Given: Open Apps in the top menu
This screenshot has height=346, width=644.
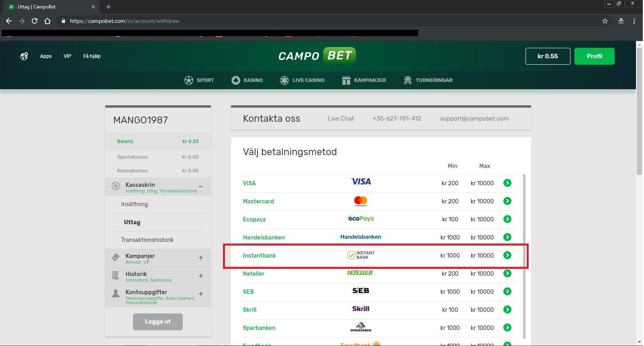Looking at the screenshot, I should pos(46,56).
